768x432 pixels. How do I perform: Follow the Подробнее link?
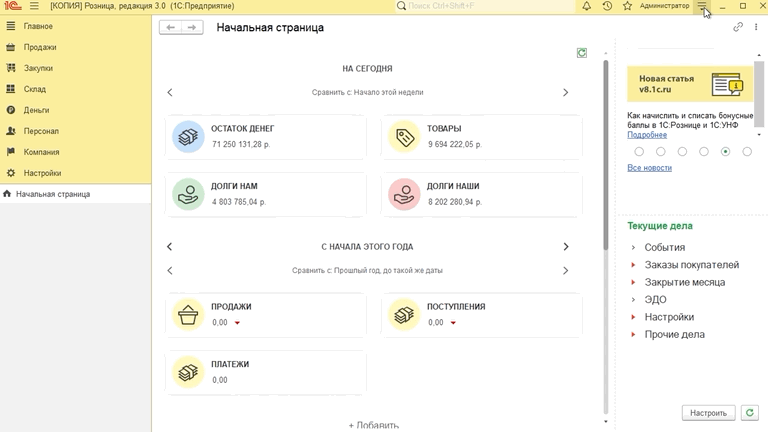tap(647, 135)
